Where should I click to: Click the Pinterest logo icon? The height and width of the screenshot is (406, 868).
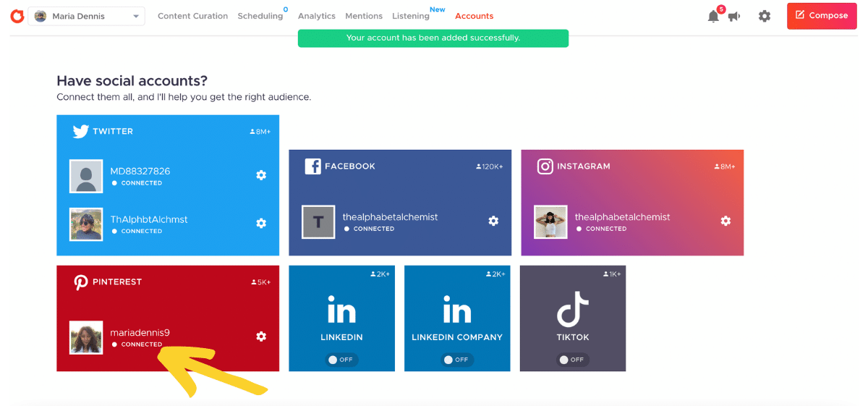[81, 282]
